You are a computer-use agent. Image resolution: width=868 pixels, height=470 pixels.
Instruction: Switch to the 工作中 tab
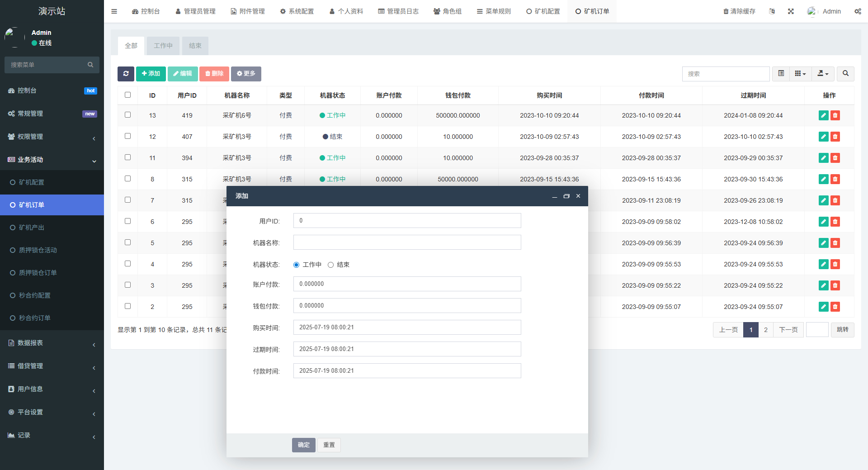(x=163, y=45)
